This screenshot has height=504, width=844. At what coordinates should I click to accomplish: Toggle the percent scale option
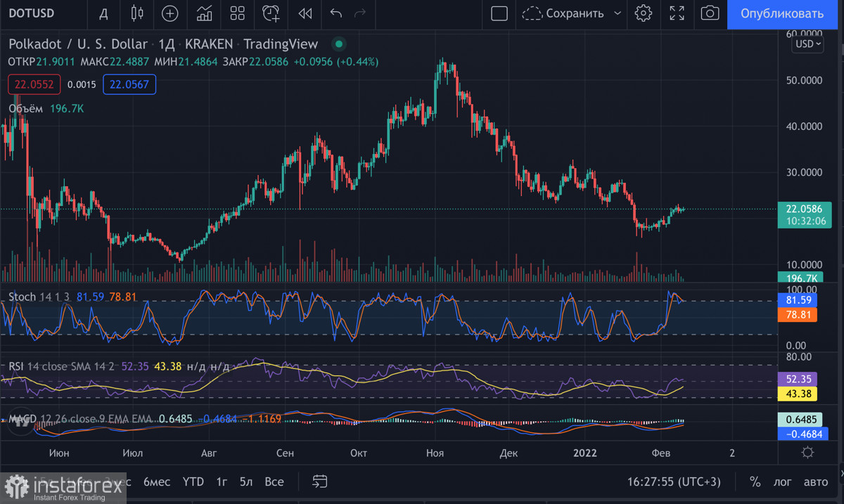click(755, 482)
